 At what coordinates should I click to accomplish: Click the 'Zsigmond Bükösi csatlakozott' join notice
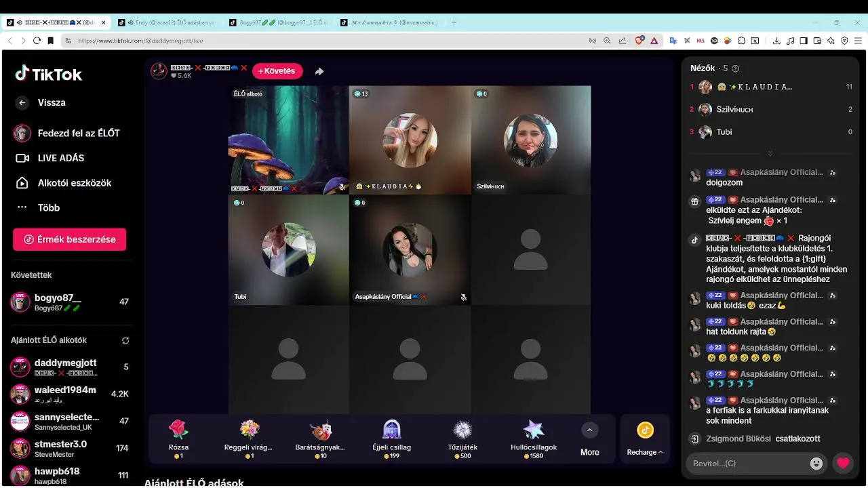(763, 439)
